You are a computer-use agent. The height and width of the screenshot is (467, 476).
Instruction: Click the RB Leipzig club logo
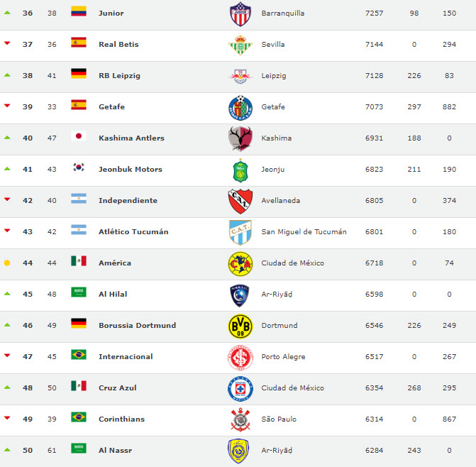click(x=240, y=76)
